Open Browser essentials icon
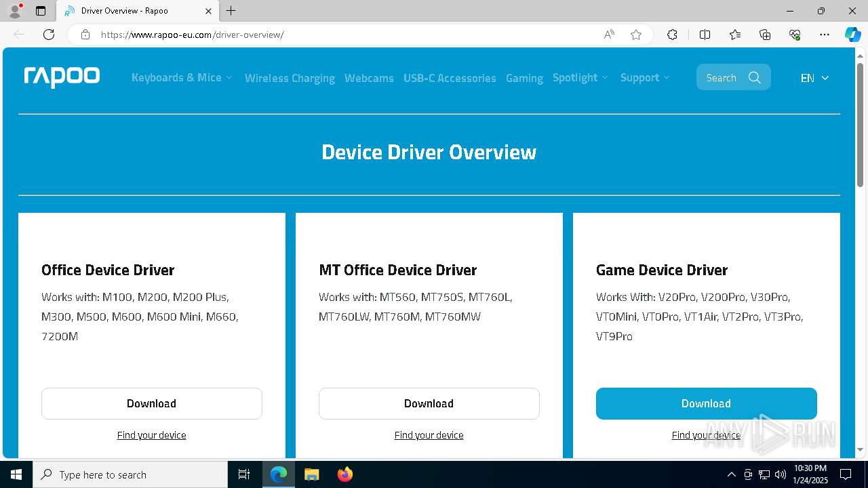The height and width of the screenshot is (488, 868). [795, 35]
